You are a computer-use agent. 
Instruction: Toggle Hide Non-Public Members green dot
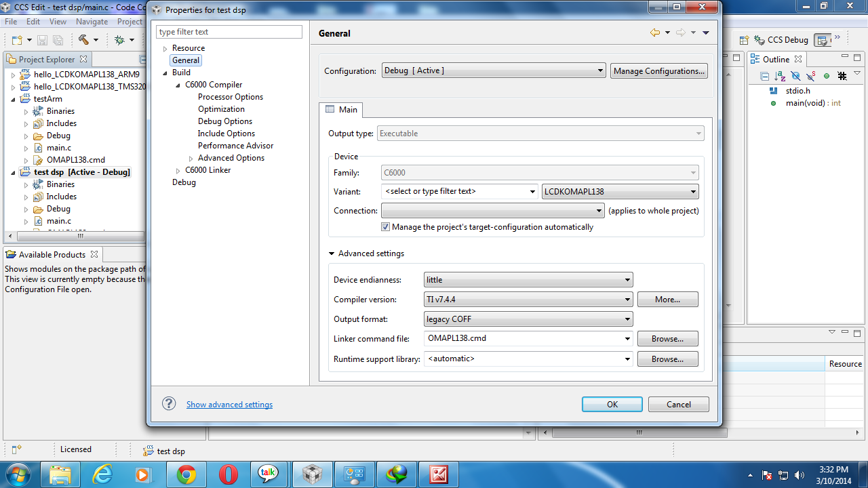pos(827,76)
